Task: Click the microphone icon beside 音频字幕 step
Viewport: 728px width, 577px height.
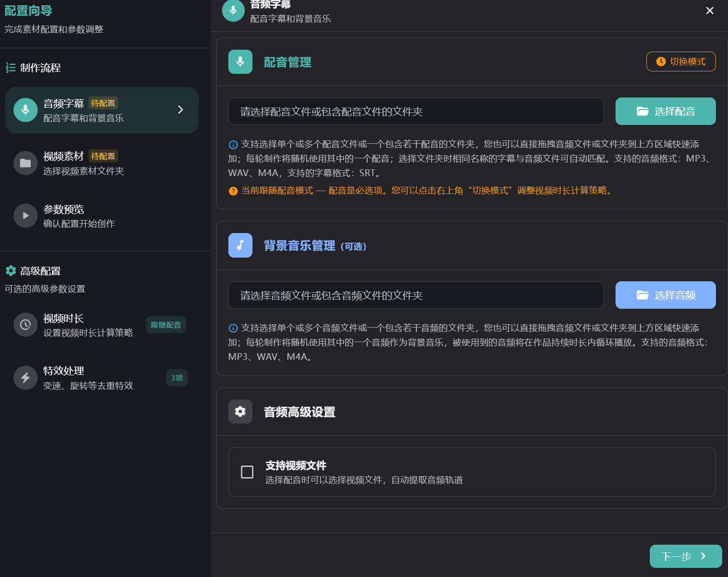Action: 26,110
